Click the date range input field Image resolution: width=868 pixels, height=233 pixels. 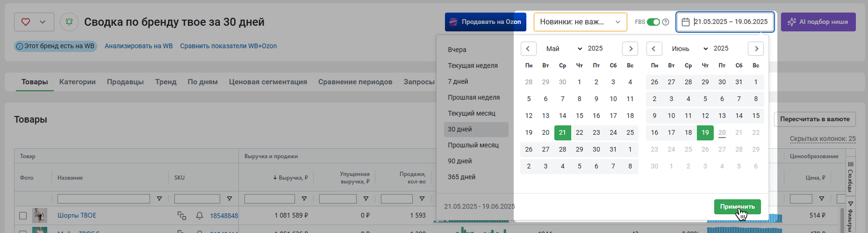(x=725, y=22)
